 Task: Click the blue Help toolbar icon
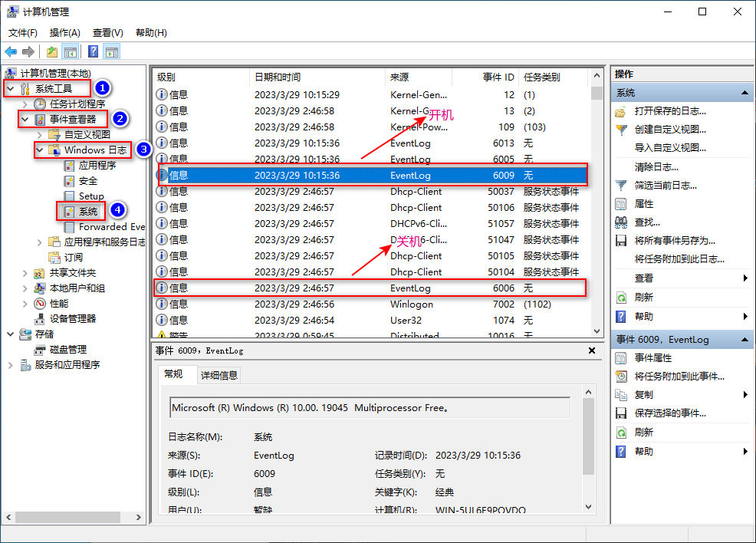(93, 51)
